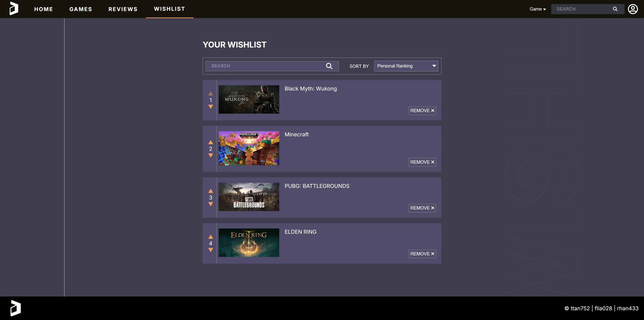Open the REVIEWS page
This screenshot has width=644, height=320.
click(x=123, y=9)
